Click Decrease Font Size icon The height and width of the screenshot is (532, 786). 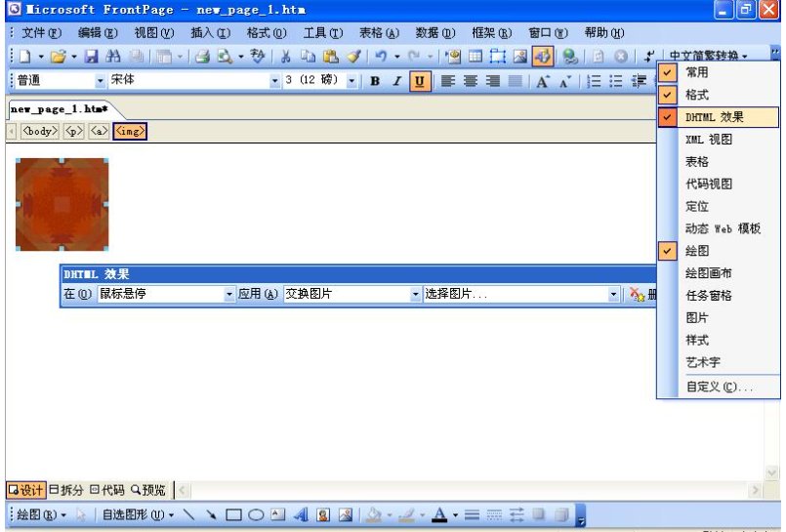pyautogui.click(x=565, y=81)
